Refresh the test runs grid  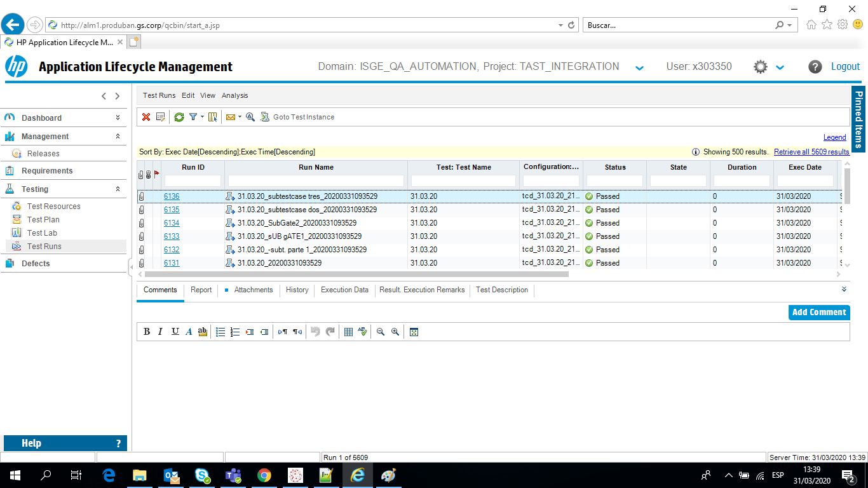(179, 117)
